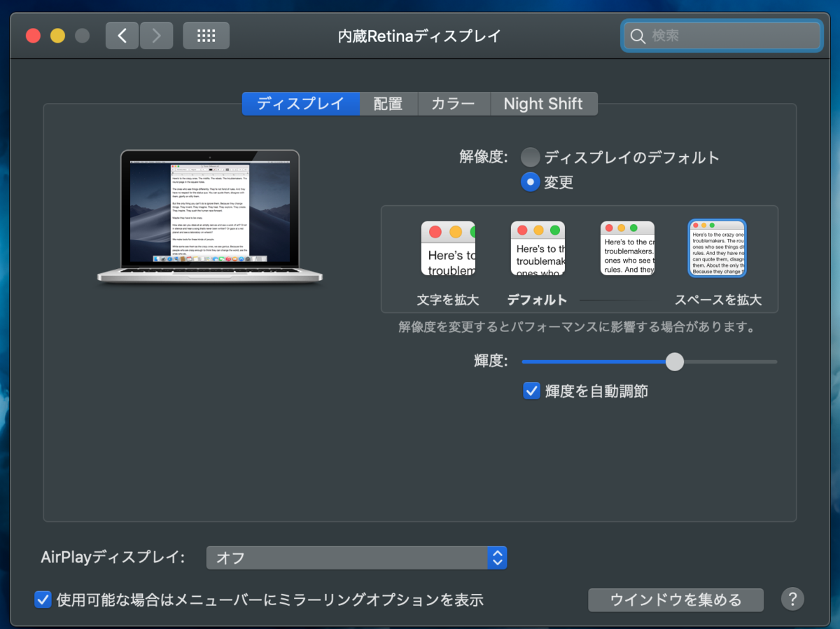The width and height of the screenshot is (840, 629).
Task: Toggle the 輝度を自動調節 checkbox
Action: tap(531, 390)
